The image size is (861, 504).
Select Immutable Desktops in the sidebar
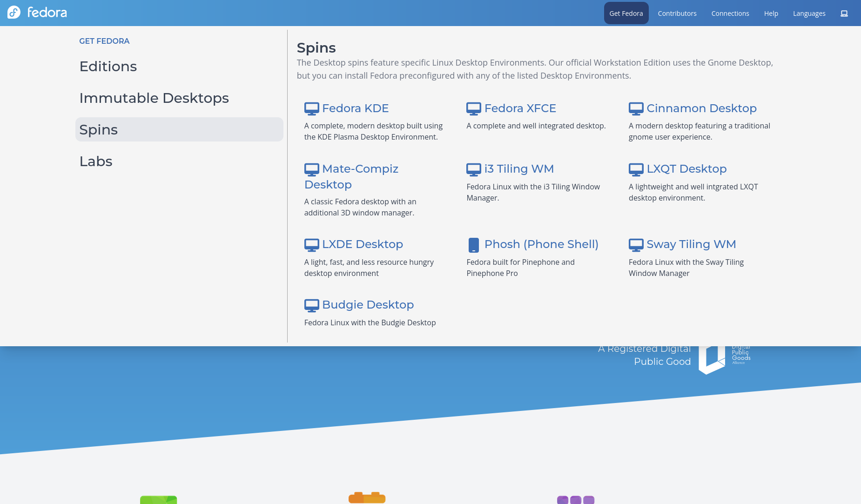[179, 98]
